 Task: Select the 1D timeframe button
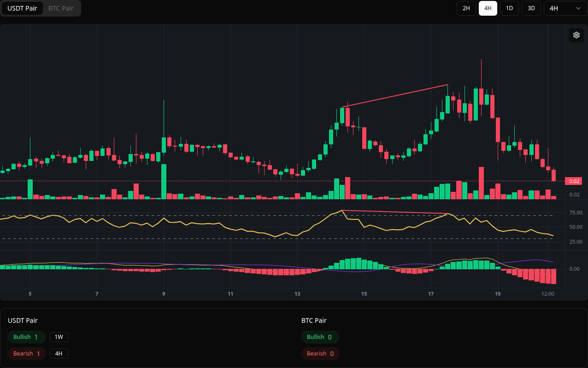tap(509, 8)
